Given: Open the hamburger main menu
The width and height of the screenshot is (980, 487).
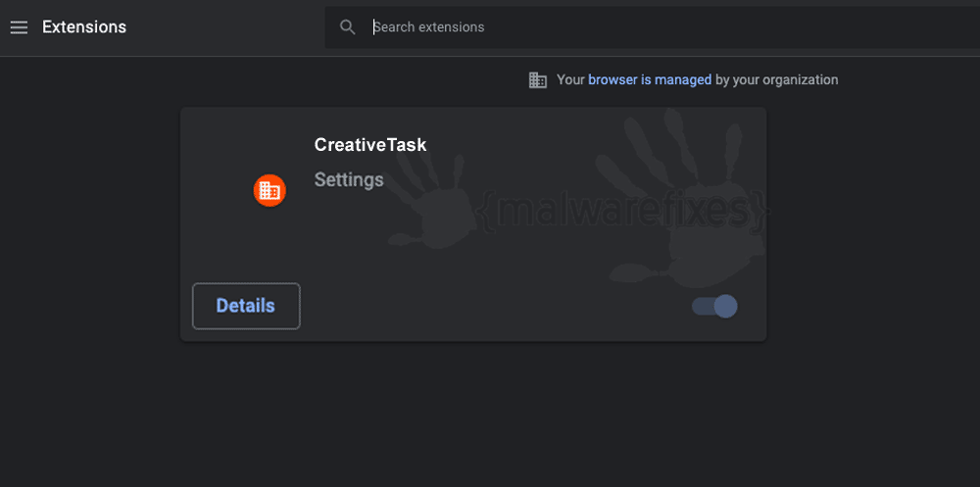Looking at the screenshot, I should (x=19, y=27).
